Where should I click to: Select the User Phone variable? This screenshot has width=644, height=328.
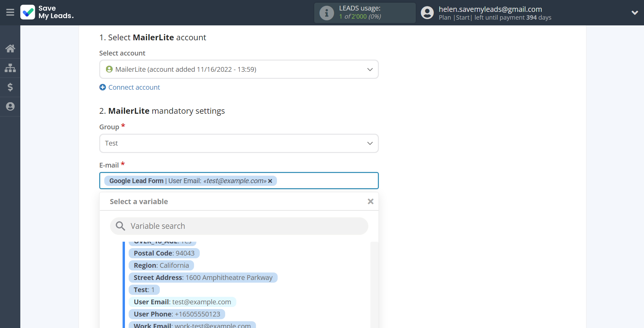point(177,314)
